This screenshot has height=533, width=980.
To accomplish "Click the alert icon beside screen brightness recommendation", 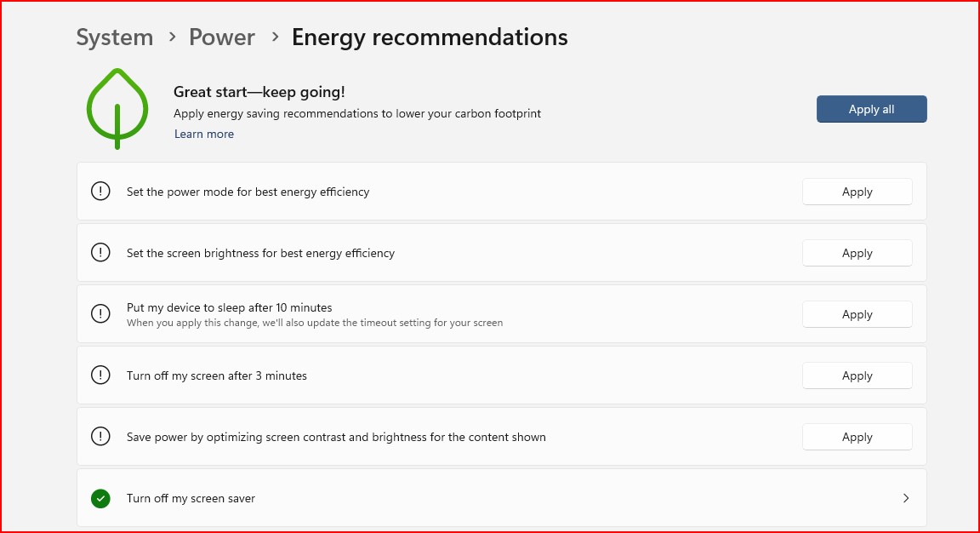I will coord(100,253).
